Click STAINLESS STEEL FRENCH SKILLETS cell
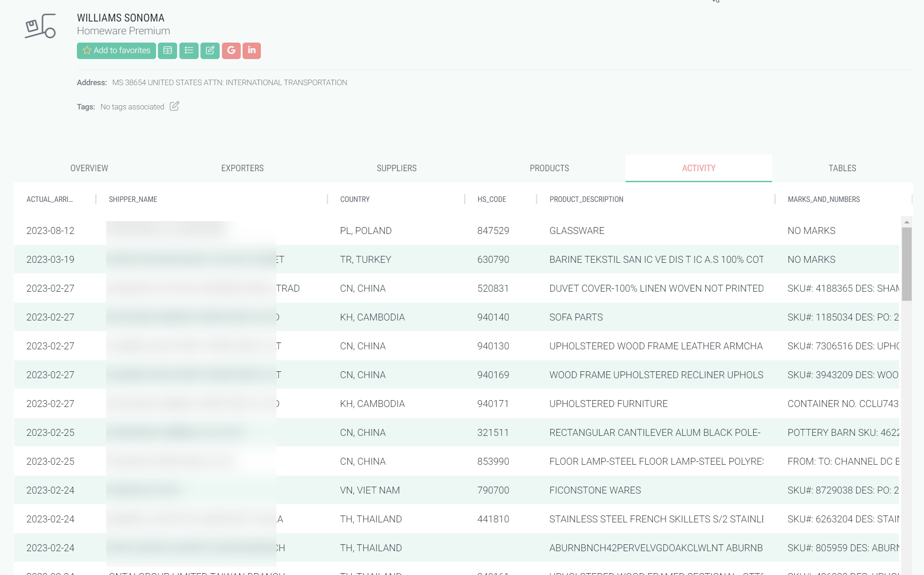 [656, 519]
